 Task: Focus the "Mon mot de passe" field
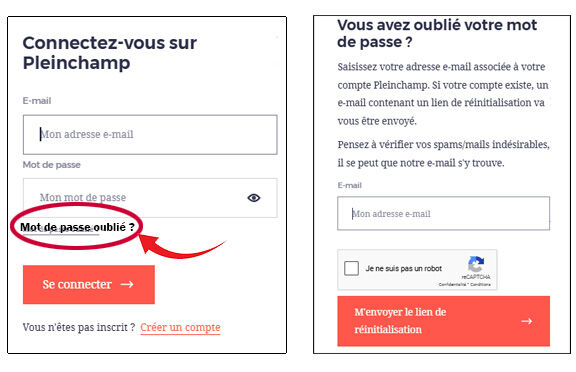150,198
